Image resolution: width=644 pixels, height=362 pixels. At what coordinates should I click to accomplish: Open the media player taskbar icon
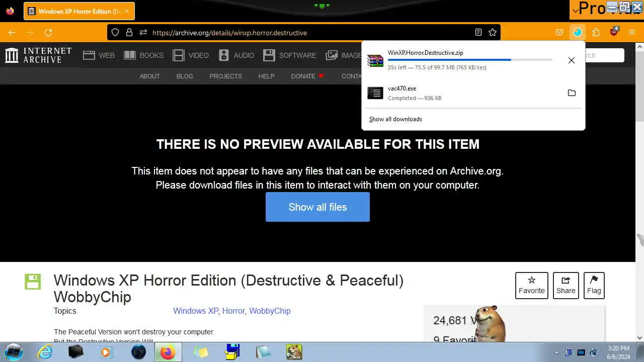click(x=106, y=352)
